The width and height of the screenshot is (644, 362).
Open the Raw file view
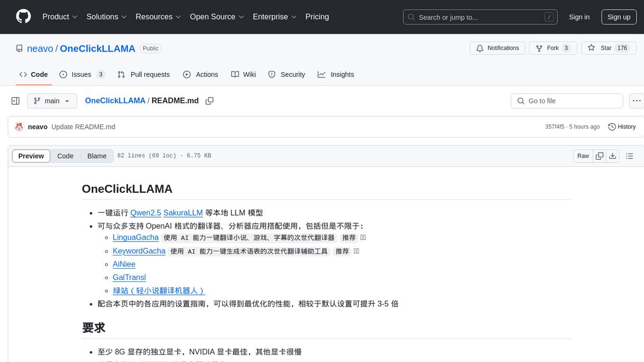click(583, 156)
